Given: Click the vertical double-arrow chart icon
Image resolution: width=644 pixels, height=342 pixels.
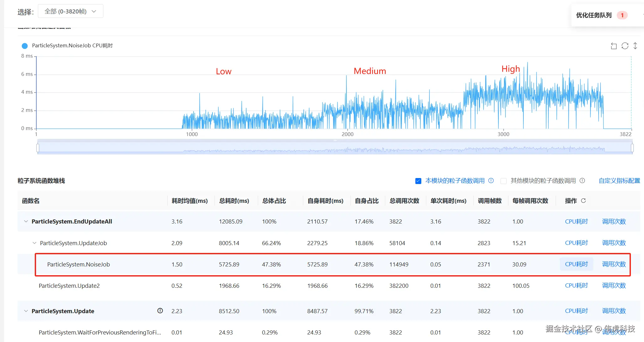Looking at the screenshot, I should coord(635,46).
